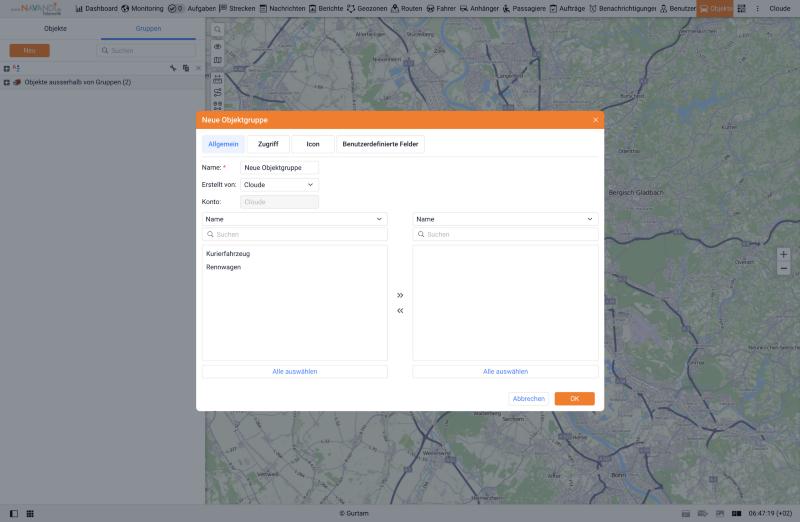Viewport: 800px width, 522px height.
Task: Click the grid view icon at bottom left
Action: pos(30,513)
